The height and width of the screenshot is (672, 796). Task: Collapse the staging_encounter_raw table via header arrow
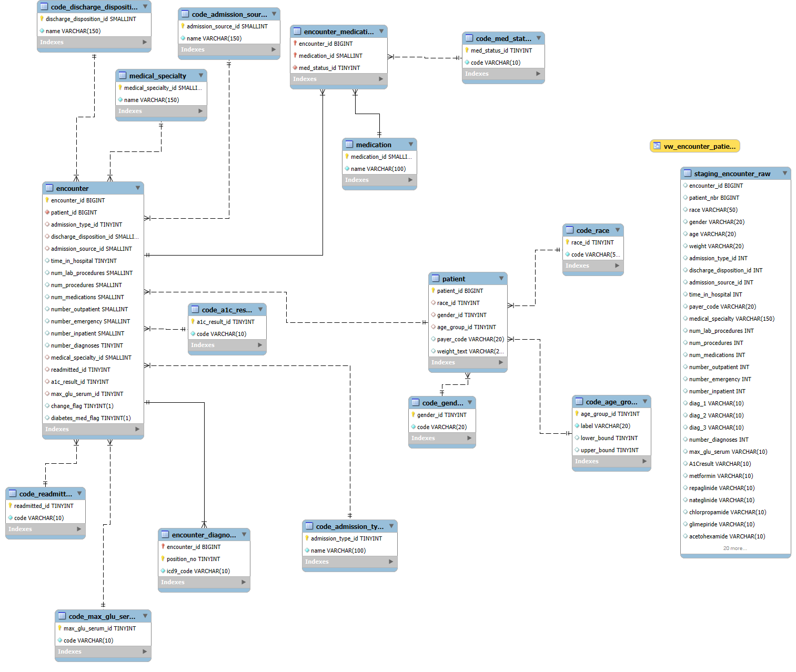pyautogui.click(x=785, y=174)
